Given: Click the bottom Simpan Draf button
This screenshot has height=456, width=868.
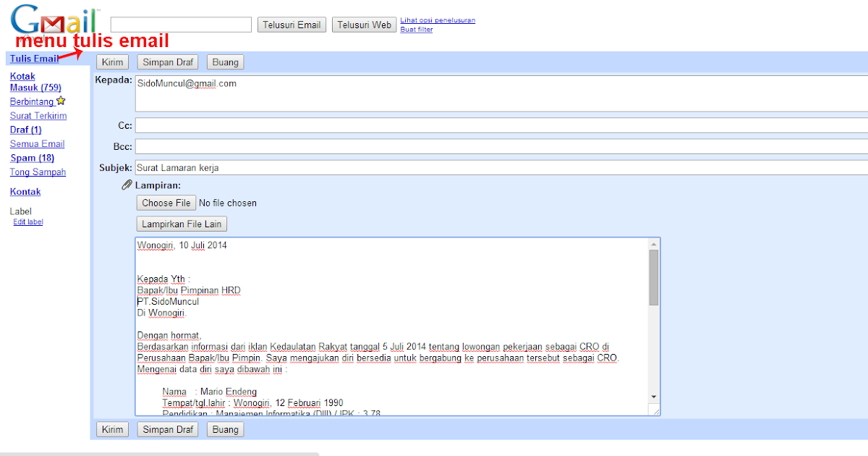Looking at the screenshot, I should click(x=168, y=429).
